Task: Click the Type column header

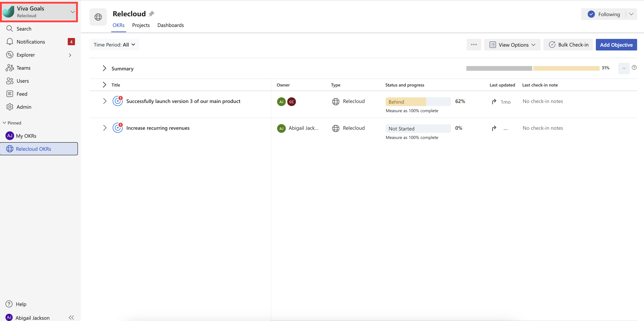Action: 336,85
